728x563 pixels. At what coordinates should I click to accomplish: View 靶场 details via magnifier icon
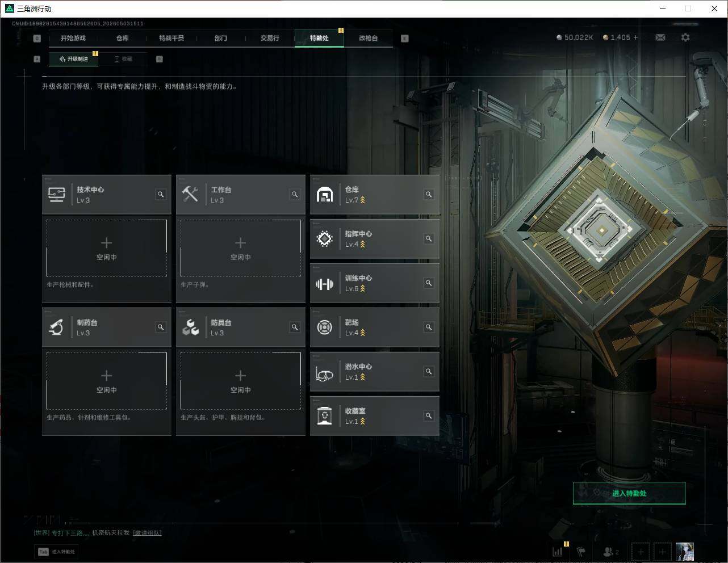click(x=429, y=327)
